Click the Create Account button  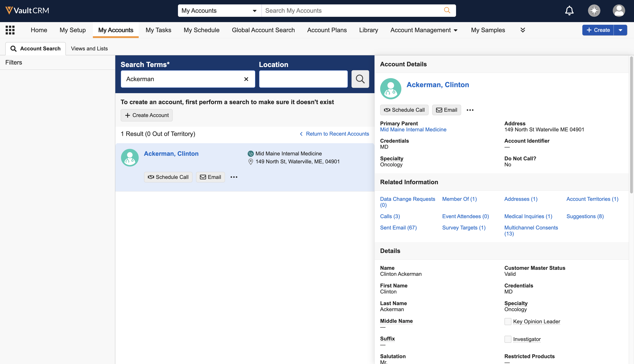tap(146, 115)
